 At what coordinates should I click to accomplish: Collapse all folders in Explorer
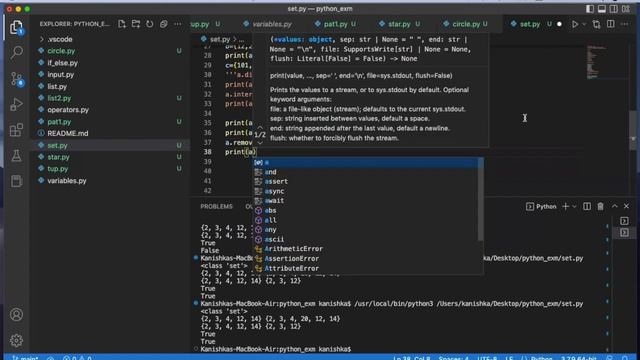click(164, 24)
